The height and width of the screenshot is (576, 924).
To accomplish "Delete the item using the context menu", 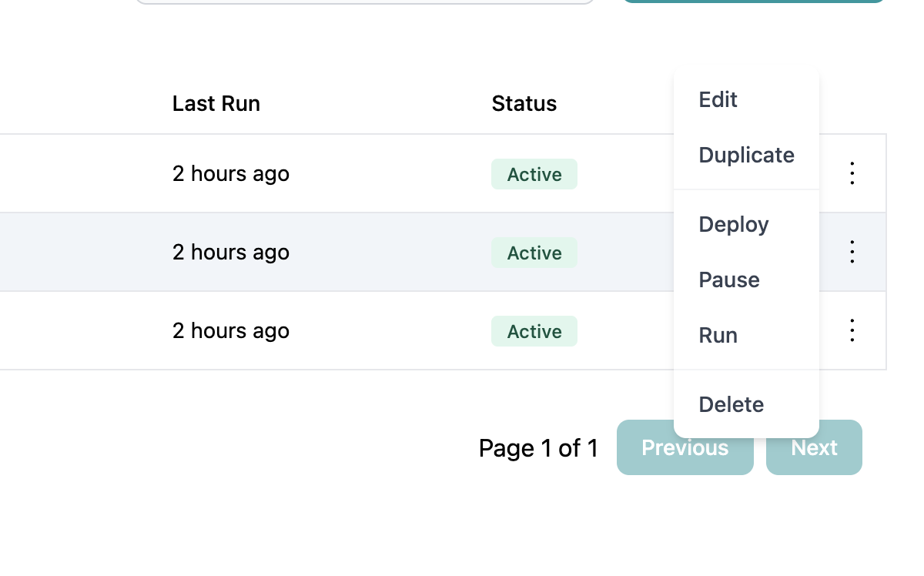I will tap(731, 404).
